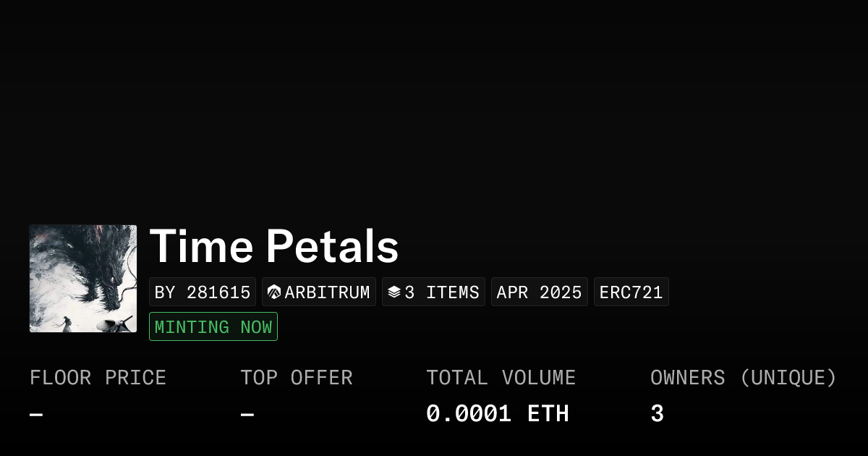Open the Time Petals collection title
Image resolution: width=868 pixels, height=456 pixels.
click(x=274, y=246)
